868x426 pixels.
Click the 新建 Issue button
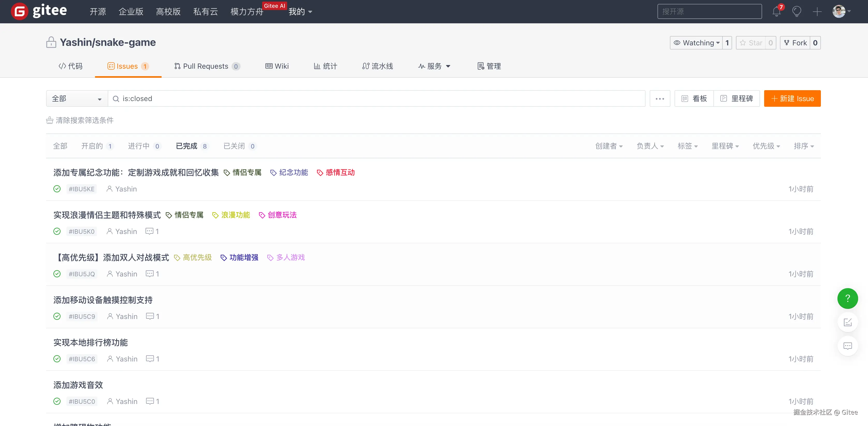coord(792,98)
